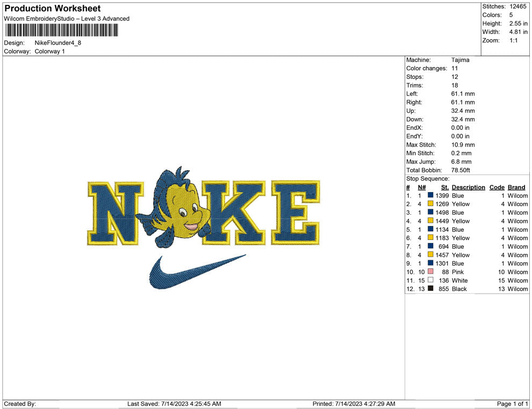Image resolution: width=532 pixels, height=409 pixels.
Task: Click the 'Code' column header
Action: click(497, 187)
